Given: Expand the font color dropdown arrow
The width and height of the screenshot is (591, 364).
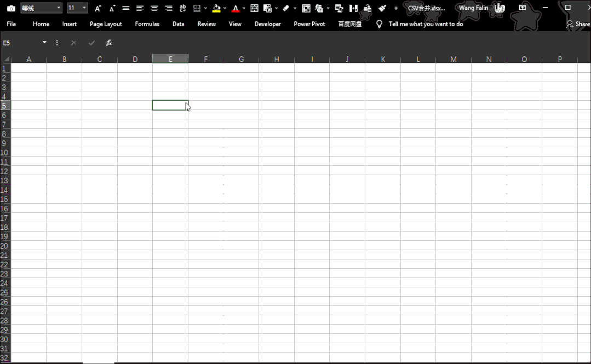Looking at the screenshot, I should 244,8.
